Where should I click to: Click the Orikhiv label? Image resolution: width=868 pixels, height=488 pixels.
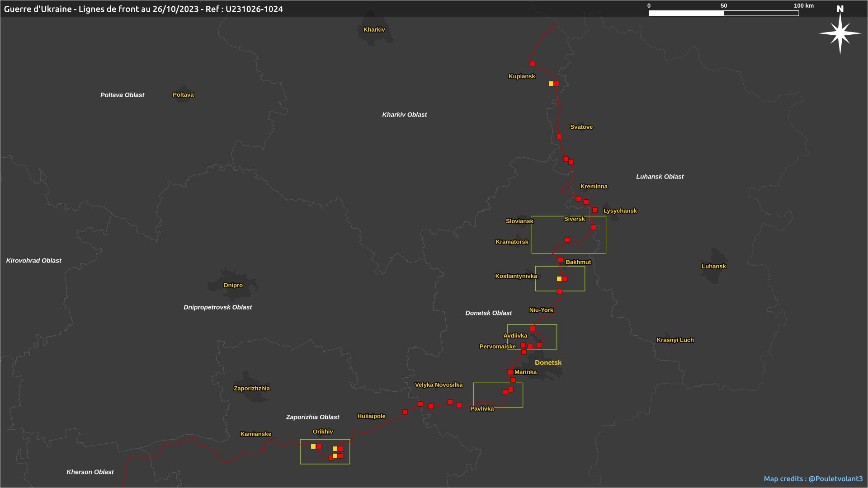pyautogui.click(x=323, y=432)
